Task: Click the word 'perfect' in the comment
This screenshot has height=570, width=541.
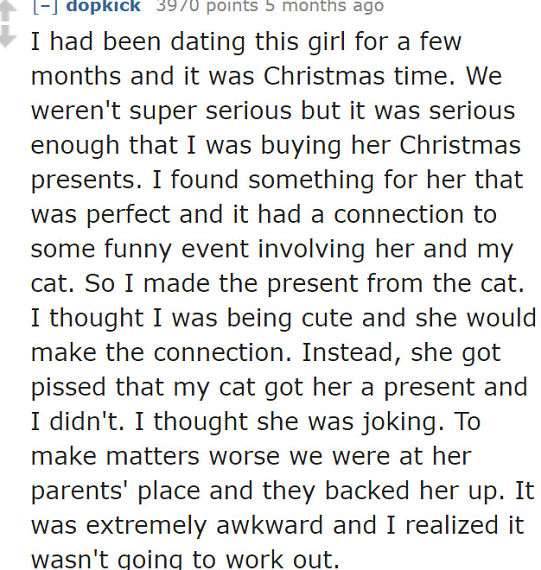Action: [x=128, y=215]
